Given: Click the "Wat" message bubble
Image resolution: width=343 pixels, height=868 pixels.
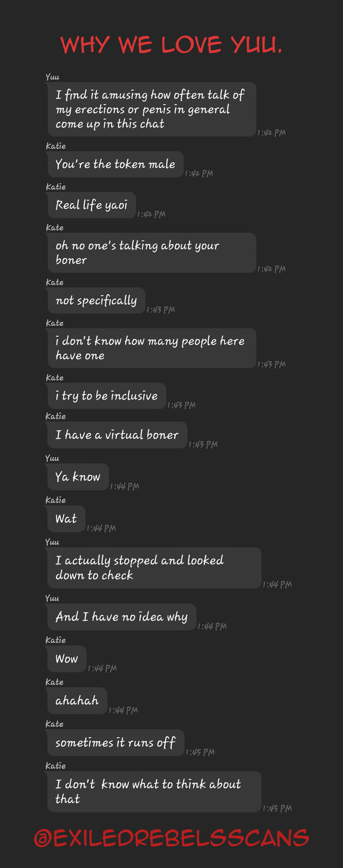Looking at the screenshot, I should click(x=66, y=519).
